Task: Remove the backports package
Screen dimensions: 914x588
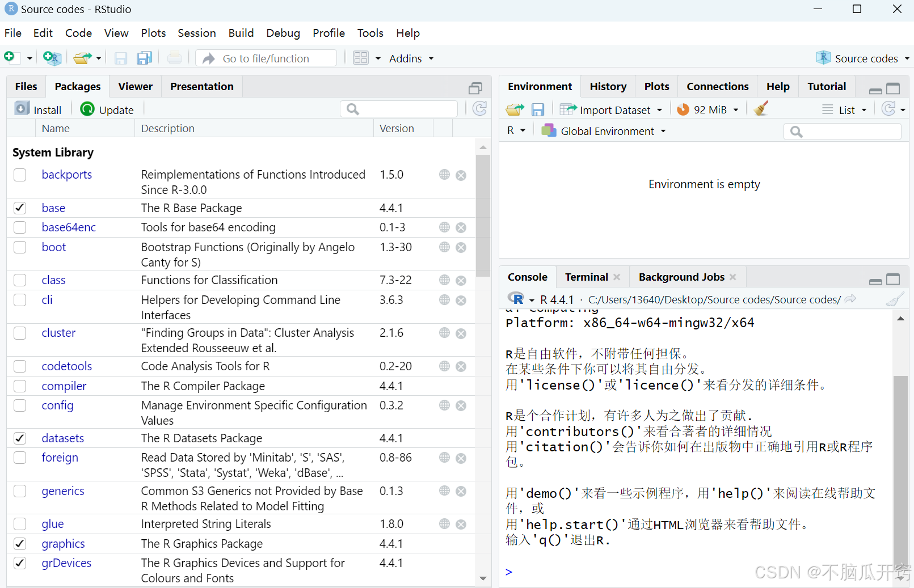Action: click(461, 175)
